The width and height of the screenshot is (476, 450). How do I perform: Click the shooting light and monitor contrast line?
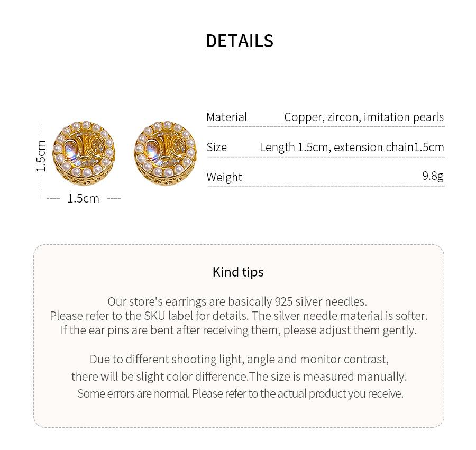239,359
